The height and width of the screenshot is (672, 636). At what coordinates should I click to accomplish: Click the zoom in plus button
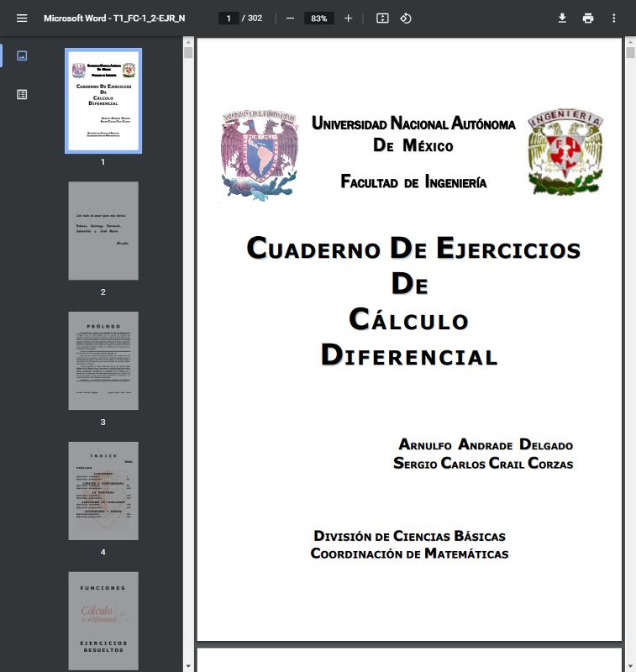(x=348, y=18)
